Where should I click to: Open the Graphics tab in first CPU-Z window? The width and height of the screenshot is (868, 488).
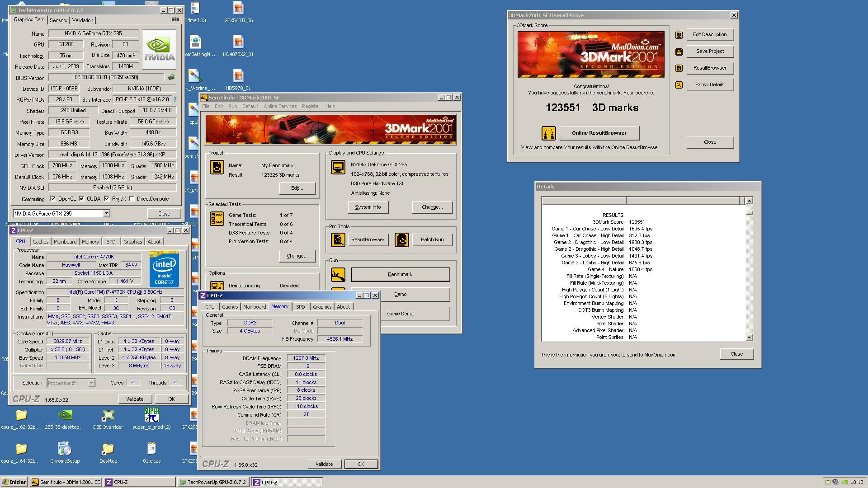(x=132, y=242)
